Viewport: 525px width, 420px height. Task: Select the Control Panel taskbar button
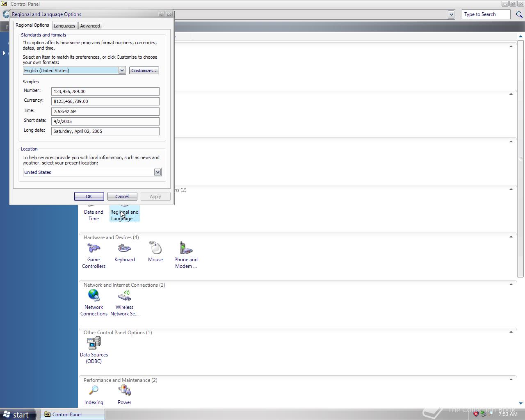(72, 414)
